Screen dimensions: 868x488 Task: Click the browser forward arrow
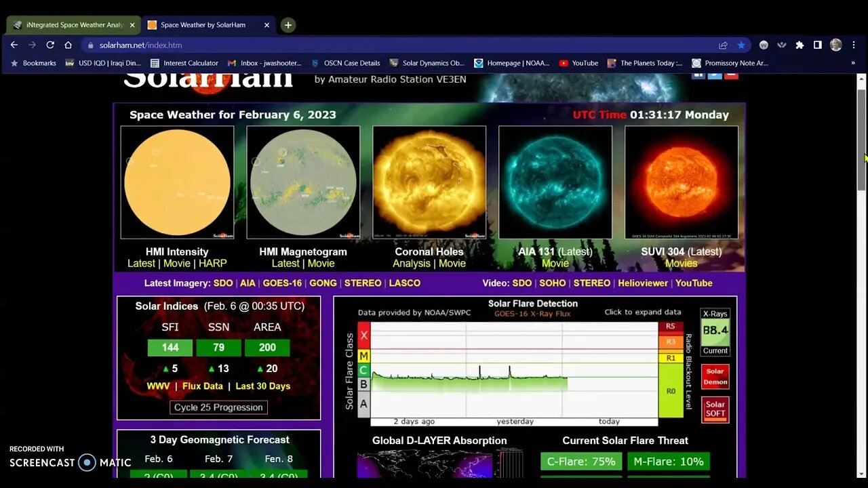point(32,45)
